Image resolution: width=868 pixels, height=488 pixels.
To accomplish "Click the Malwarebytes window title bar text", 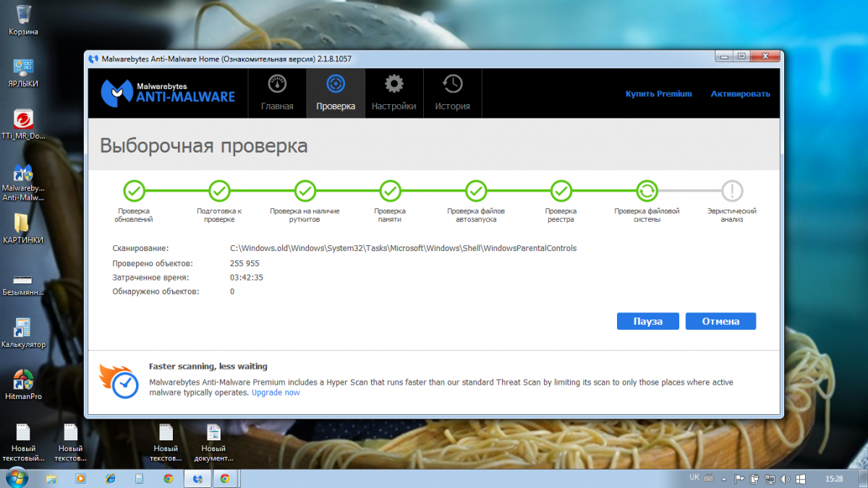I will (226, 59).
